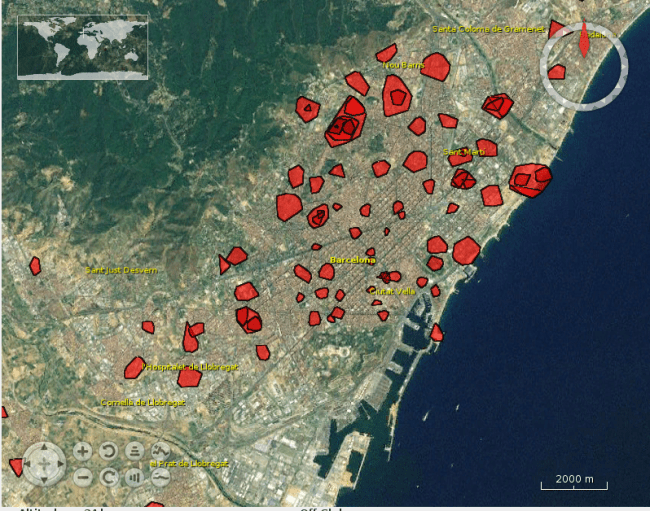
Task: Increase pitch tilt with stacked-lines button
Action: pyautogui.click(x=134, y=451)
